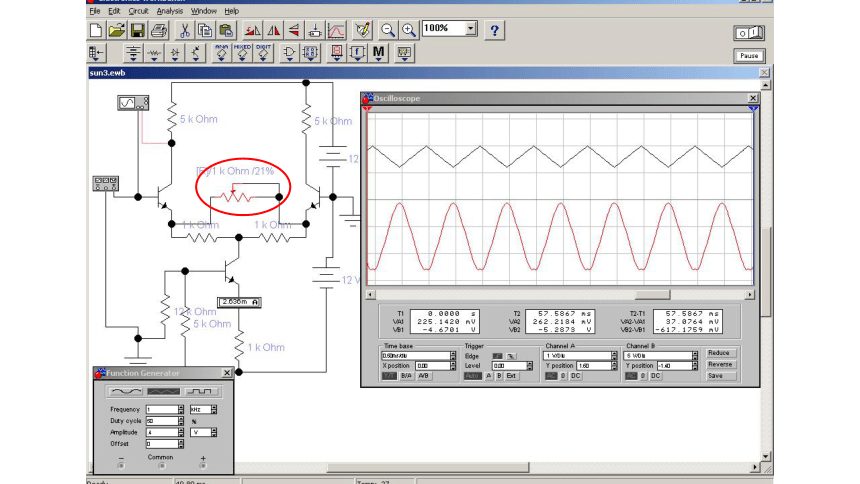Click the oscilloscope horizontal scrollbar thumb

[x=652, y=295]
